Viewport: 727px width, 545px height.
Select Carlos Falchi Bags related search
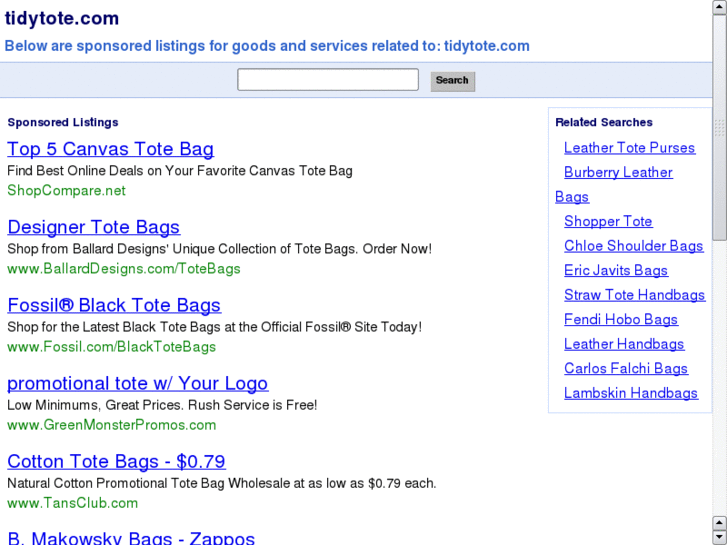626,369
